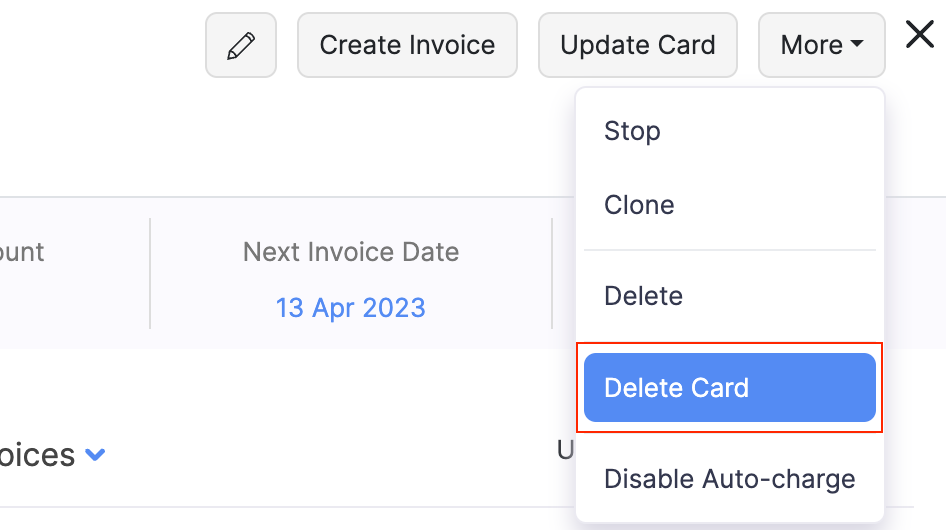The image size is (946, 530).
Task: Click the divider line below Clone
Action: point(729,250)
